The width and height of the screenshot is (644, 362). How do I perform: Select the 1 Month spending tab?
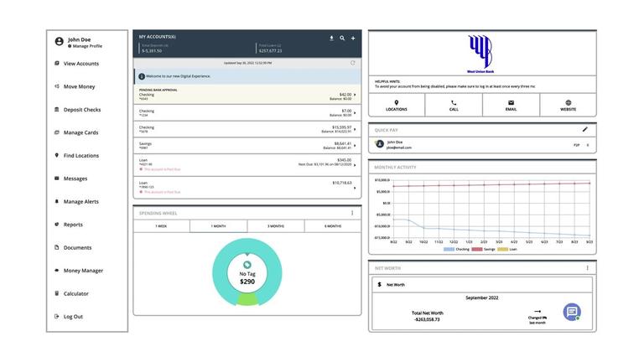[219, 226]
